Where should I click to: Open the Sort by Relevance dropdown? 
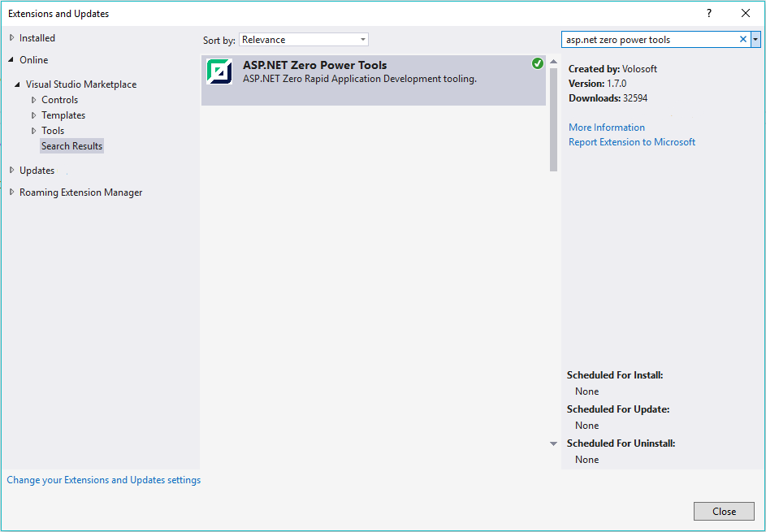303,40
